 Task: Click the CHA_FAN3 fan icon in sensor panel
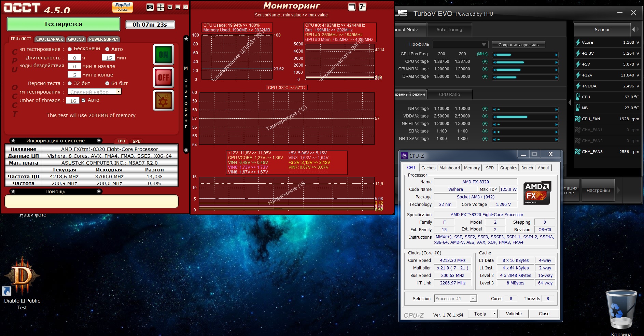578,152
